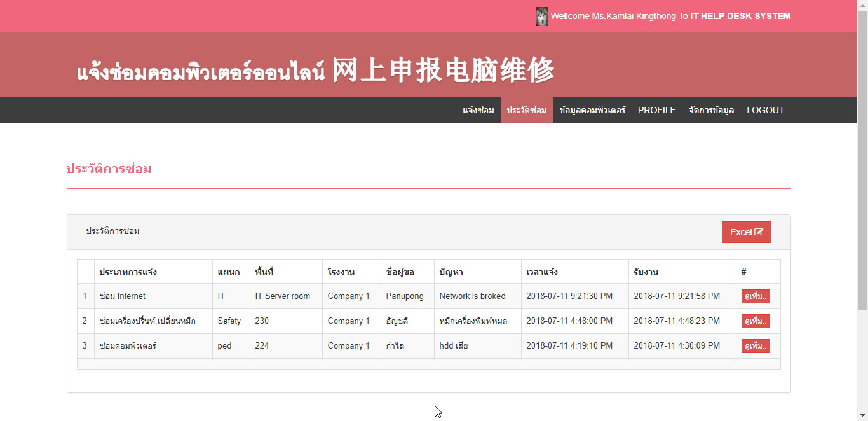Click the user avatar image in the header
The height and width of the screenshot is (421, 868).
[541, 17]
